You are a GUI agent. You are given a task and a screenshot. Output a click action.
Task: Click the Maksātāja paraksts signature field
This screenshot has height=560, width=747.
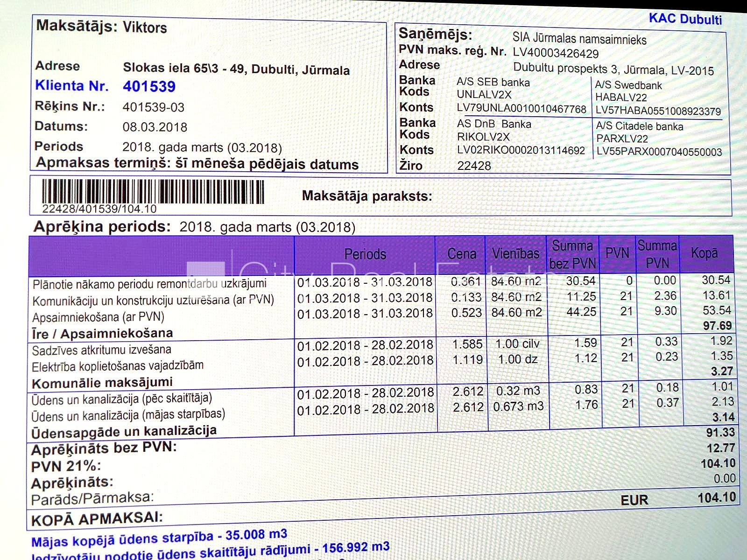pos(514,196)
